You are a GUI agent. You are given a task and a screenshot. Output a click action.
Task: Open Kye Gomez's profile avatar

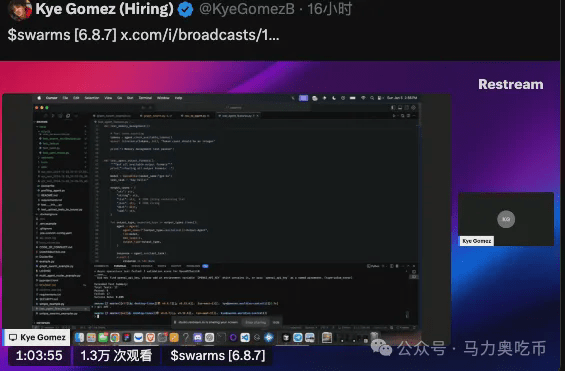coord(20,10)
